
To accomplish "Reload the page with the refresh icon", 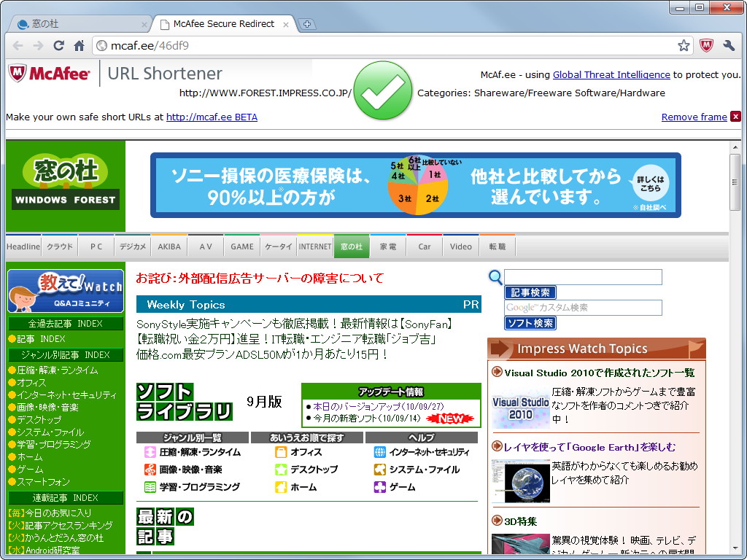I will (x=58, y=45).
